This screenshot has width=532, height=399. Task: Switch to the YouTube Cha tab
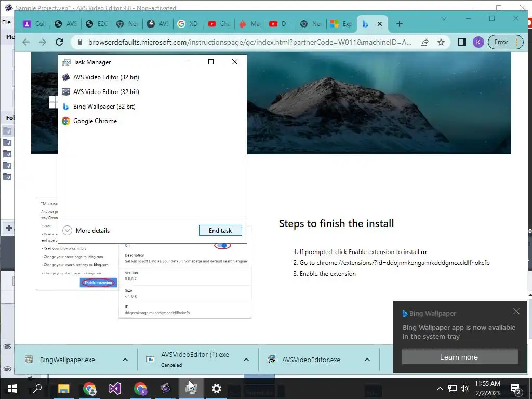click(x=219, y=24)
